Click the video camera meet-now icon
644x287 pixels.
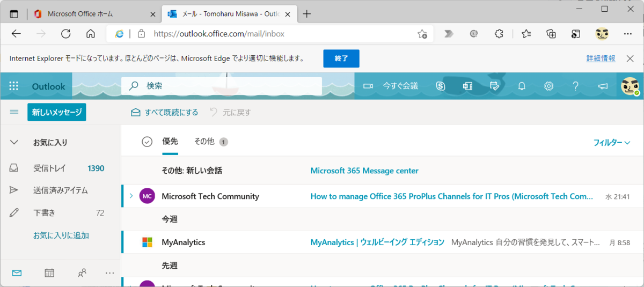(368, 86)
